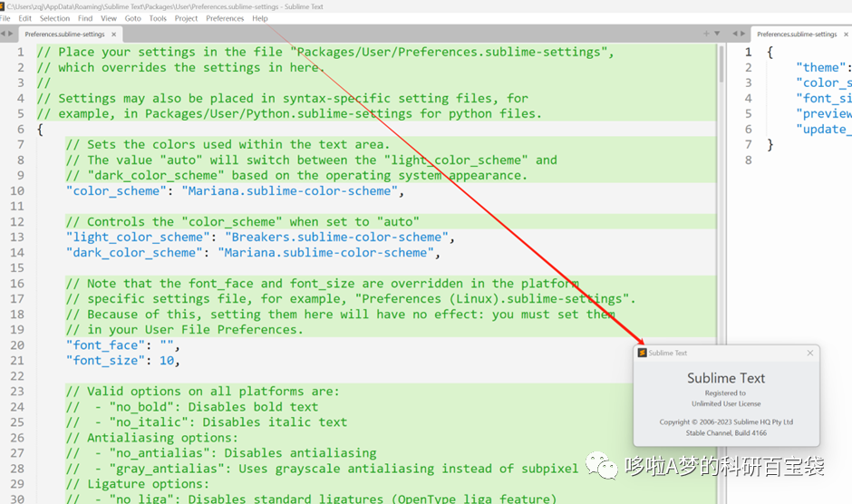Image resolution: width=852 pixels, height=504 pixels.
Task: Open the Goto menu
Action: tap(132, 18)
